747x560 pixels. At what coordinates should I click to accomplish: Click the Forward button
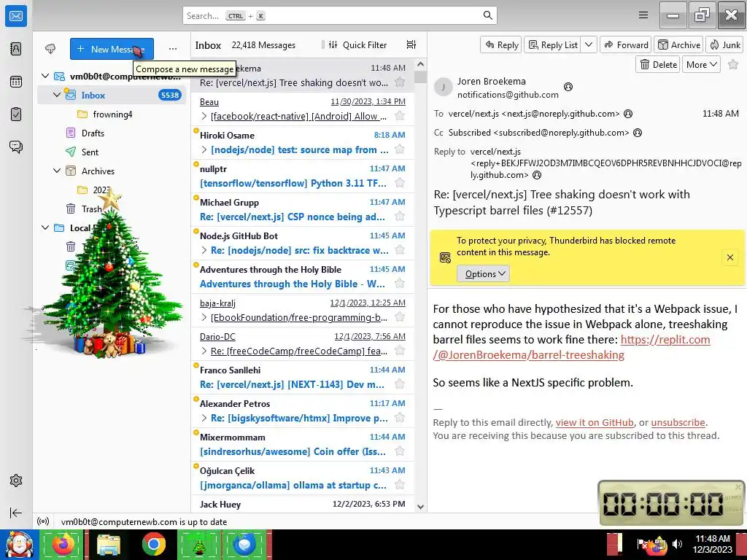coord(626,44)
